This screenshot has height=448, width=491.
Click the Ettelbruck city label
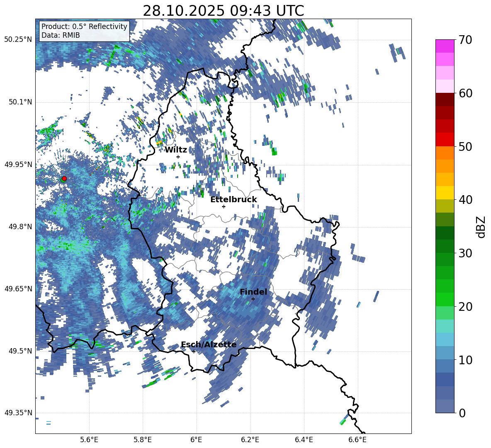coord(233,200)
